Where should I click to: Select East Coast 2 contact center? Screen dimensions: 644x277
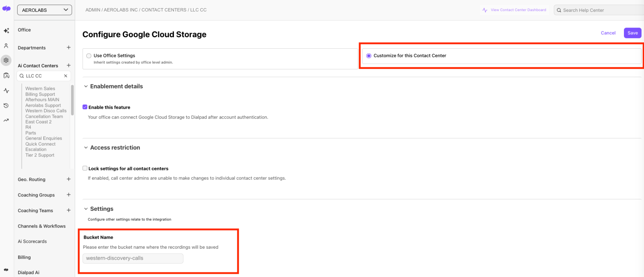(x=38, y=122)
